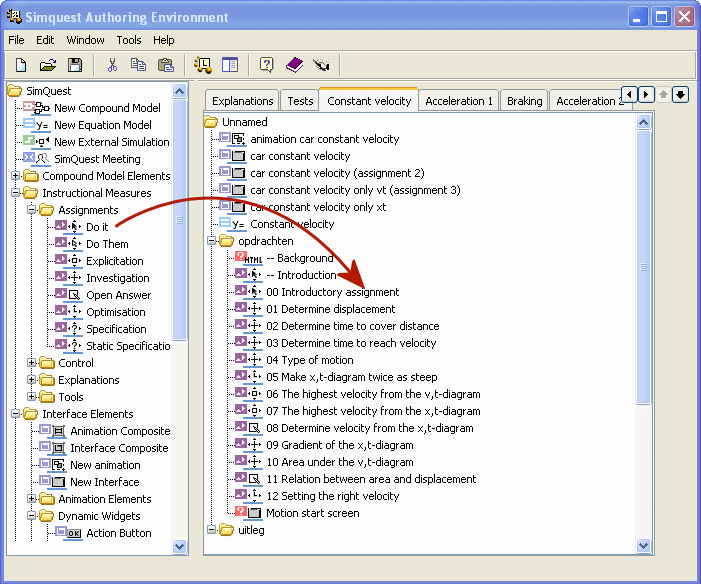Expand the Explanations folder in library tree
Image resolution: width=701 pixels, height=584 pixels.
(x=32, y=380)
